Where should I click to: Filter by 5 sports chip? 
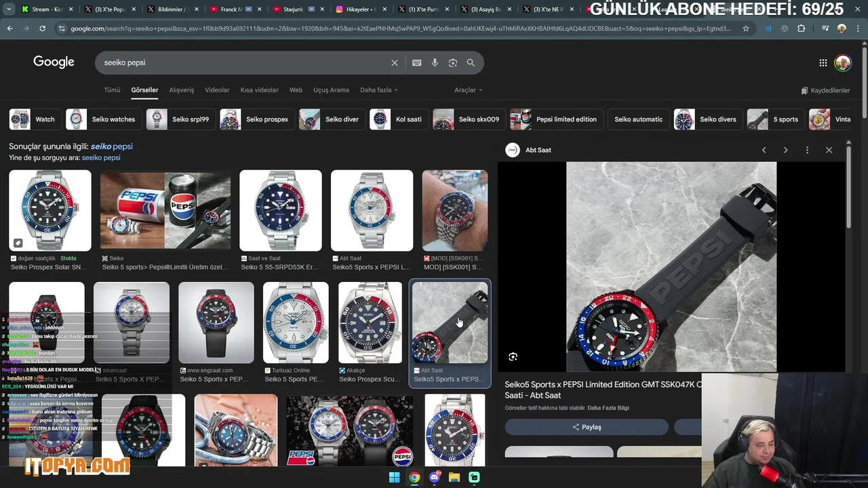(776, 119)
